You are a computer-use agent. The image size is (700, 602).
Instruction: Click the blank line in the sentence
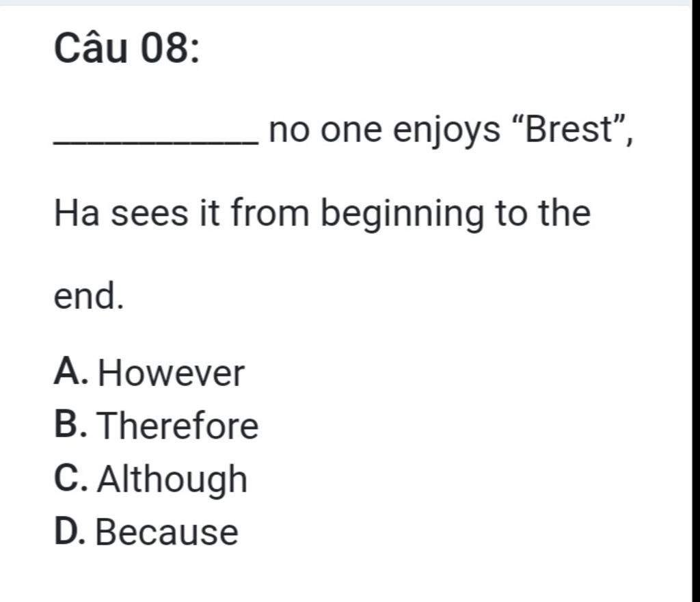tap(156, 142)
